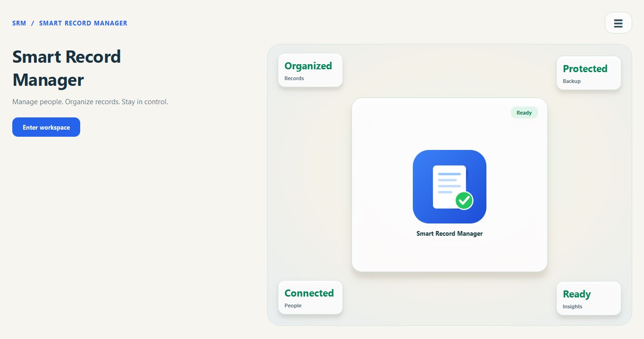
Task: Select the Connected People card
Action: [310, 298]
